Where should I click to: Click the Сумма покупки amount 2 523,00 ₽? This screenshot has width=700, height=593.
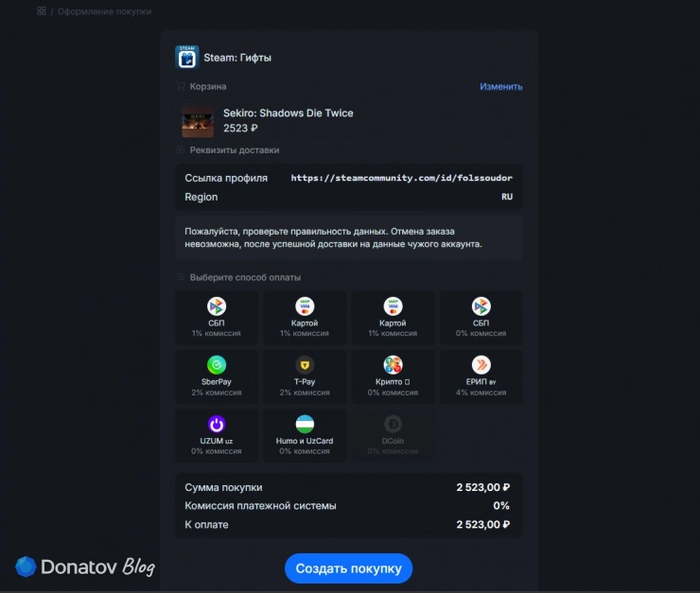[483, 487]
